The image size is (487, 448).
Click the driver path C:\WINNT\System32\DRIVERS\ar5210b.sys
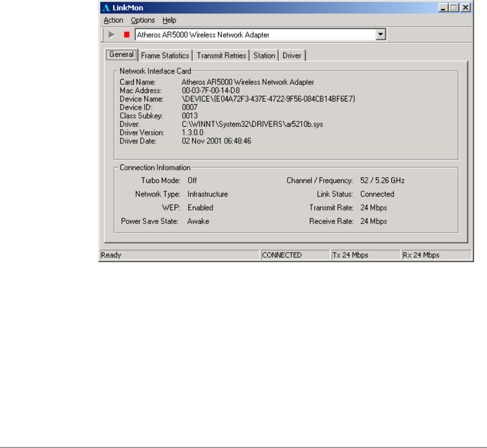point(252,124)
